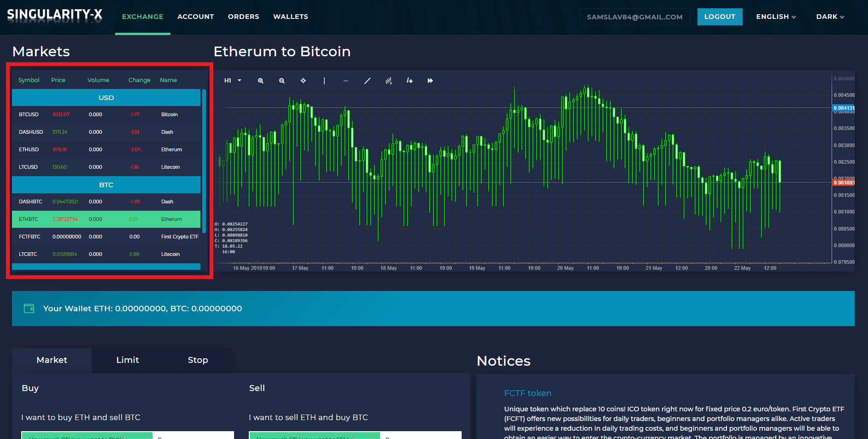Click the ETH sell amount input field
Screen dimensions: 868x439
point(421,436)
